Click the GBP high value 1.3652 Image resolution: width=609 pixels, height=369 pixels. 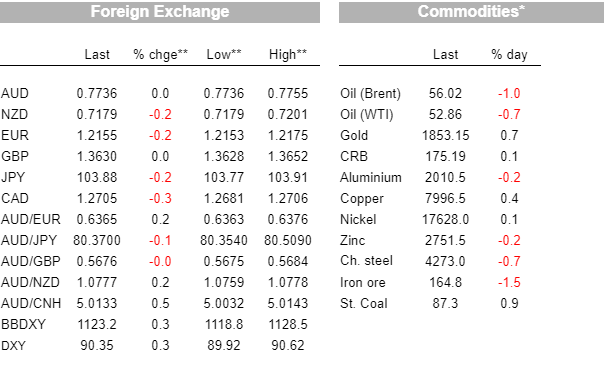click(x=287, y=157)
